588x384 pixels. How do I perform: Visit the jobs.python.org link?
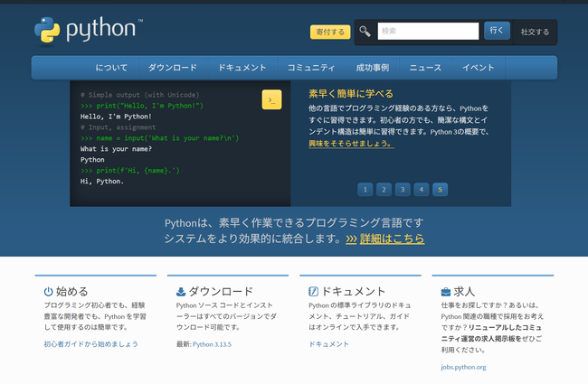point(463,367)
